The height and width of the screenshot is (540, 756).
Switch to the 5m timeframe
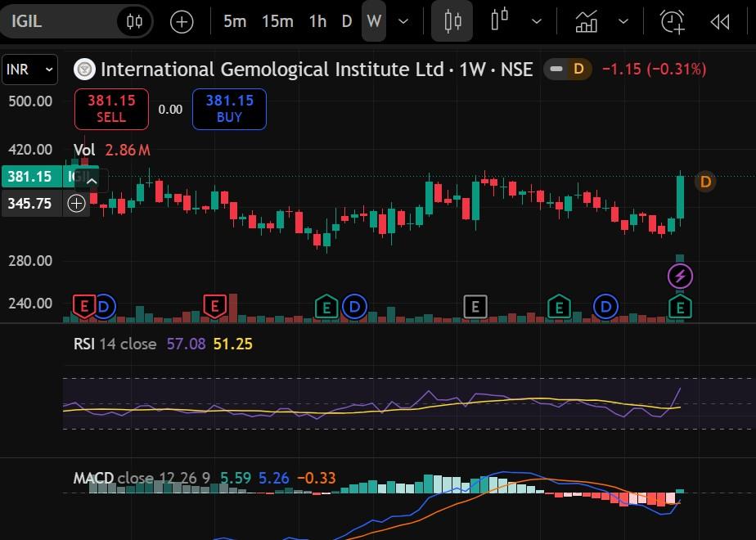click(x=235, y=22)
